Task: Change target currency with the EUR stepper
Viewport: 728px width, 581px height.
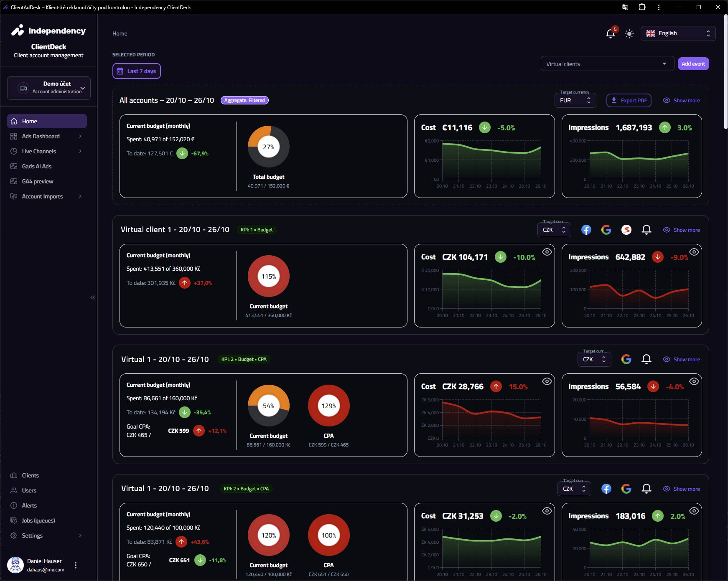Action: 589,100
